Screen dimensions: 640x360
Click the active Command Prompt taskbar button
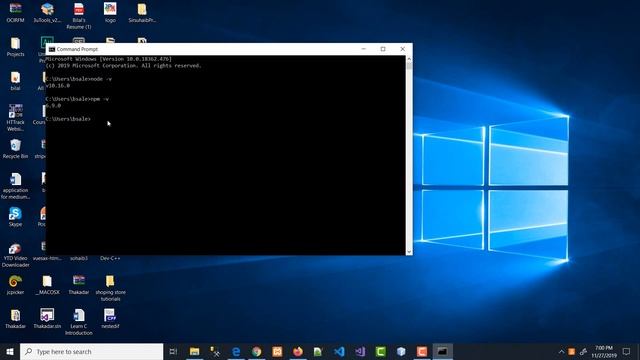[442, 351]
